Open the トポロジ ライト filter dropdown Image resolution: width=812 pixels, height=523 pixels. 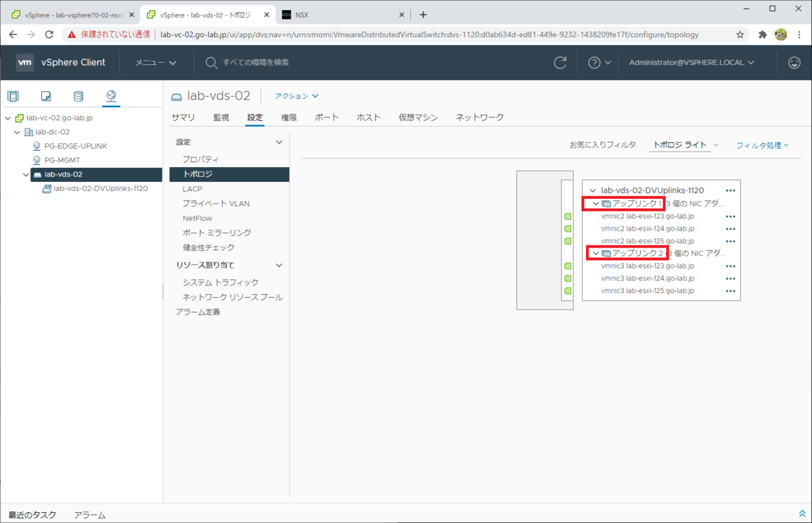[x=685, y=145]
